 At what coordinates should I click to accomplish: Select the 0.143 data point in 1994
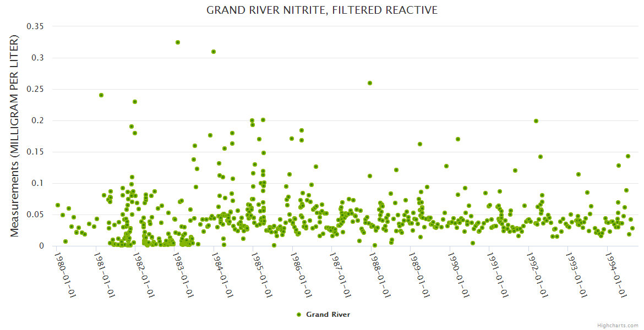click(627, 156)
